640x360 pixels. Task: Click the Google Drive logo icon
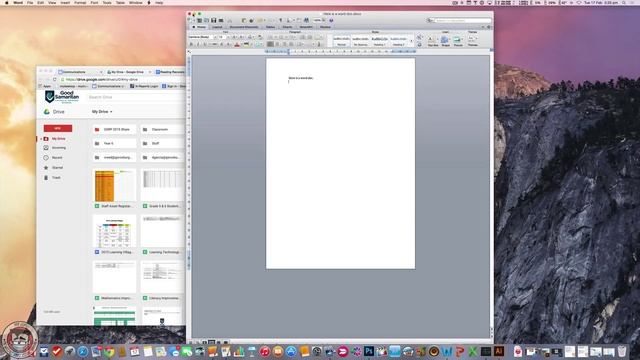(x=47, y=111)
